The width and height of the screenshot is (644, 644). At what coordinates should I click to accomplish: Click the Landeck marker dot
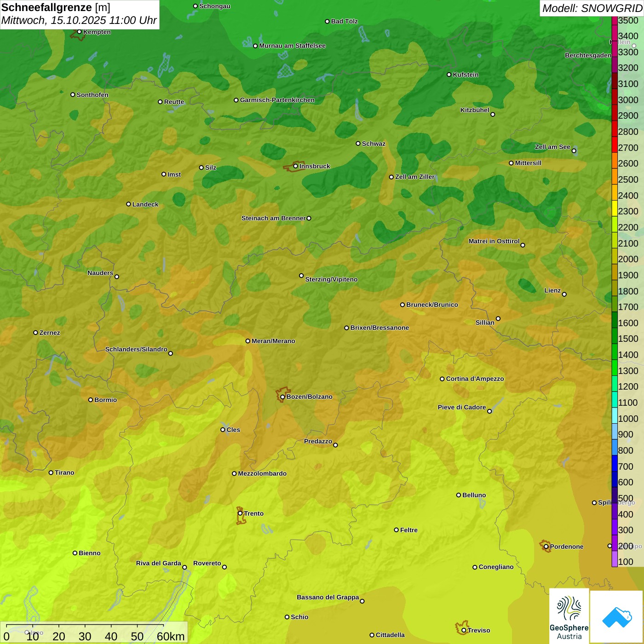pos(128,204)
